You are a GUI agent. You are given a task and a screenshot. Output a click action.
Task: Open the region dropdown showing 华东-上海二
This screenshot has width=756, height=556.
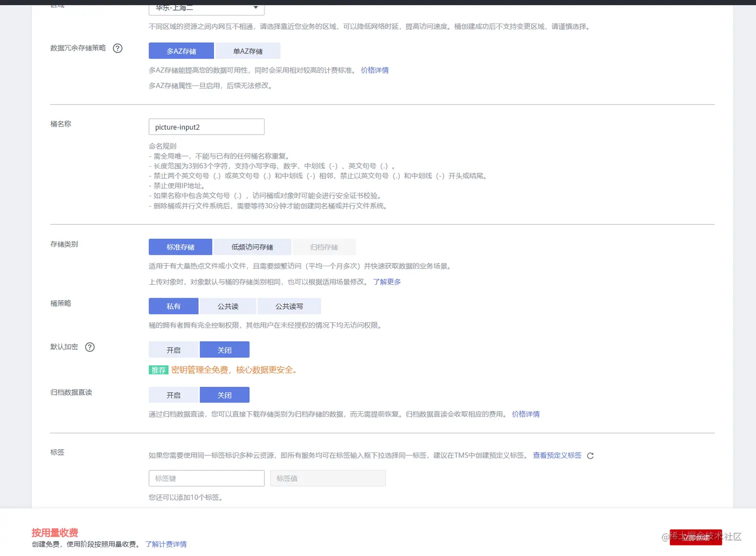[206, 9]
